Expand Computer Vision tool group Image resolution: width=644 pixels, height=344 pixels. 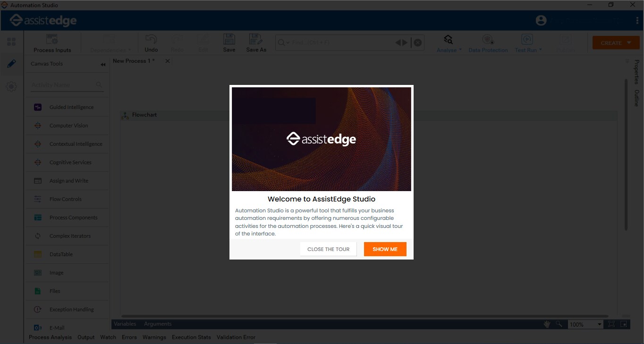click(67, 126)
